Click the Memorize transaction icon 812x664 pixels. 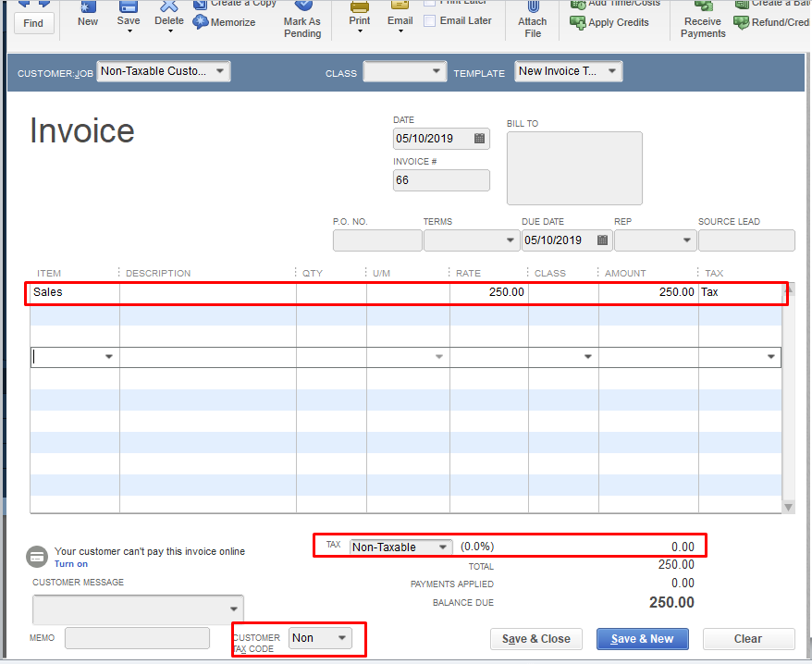pos(201,22)
